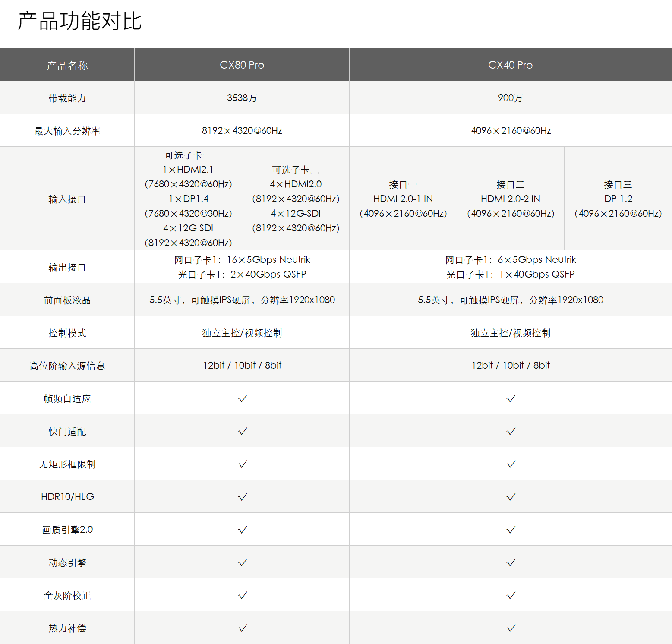Click CX40 Pro 5.5英寸 IPS screen cell
672x644 pixels.
click(511, 300)
